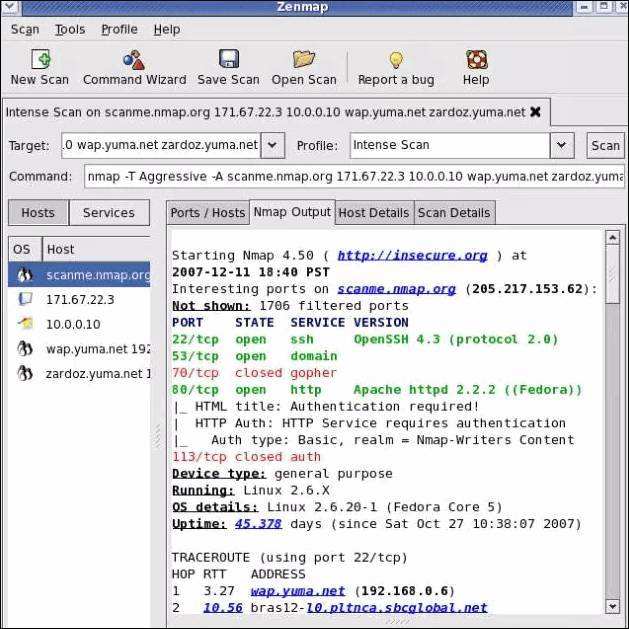Expand the Profile dropdown arrow
This screenshot has height=629, width=629.
click(x=562, y=145)
